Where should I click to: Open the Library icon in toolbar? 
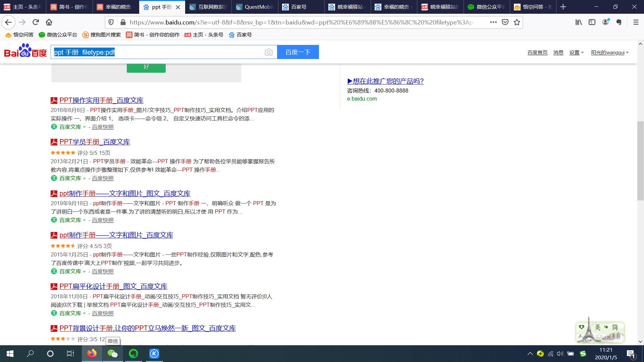pos(579,22)
